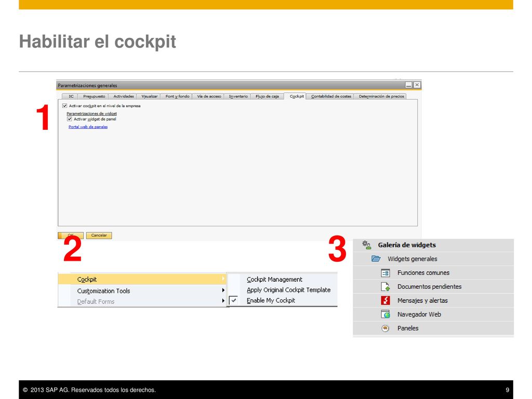Image resolution: width=532 pixels, height=399 pixels.
Task: Open the Cockpit menu entry
Action: (x=142, y=279)
